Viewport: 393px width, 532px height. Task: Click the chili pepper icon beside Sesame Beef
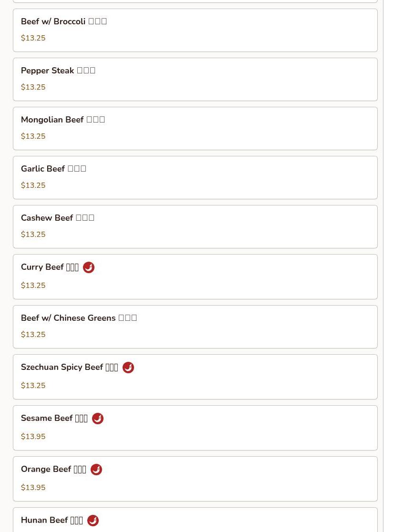[98, 419]
